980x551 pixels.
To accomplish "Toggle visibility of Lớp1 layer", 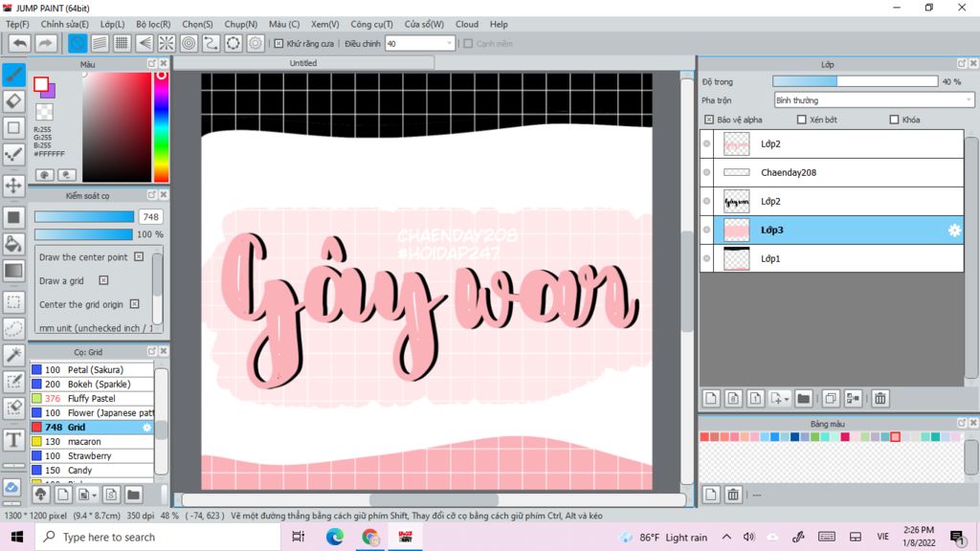I will tap(707, 258).
